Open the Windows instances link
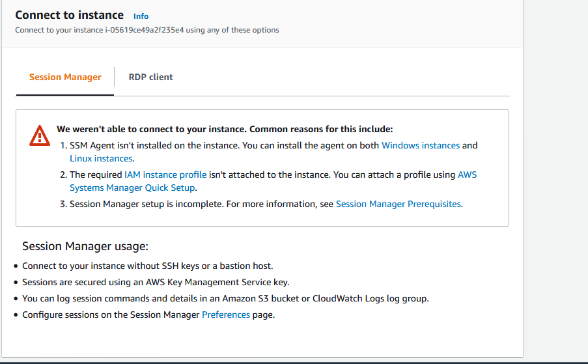Image resolution: width=588 pixels, height=364 pixels. (420, 145)
